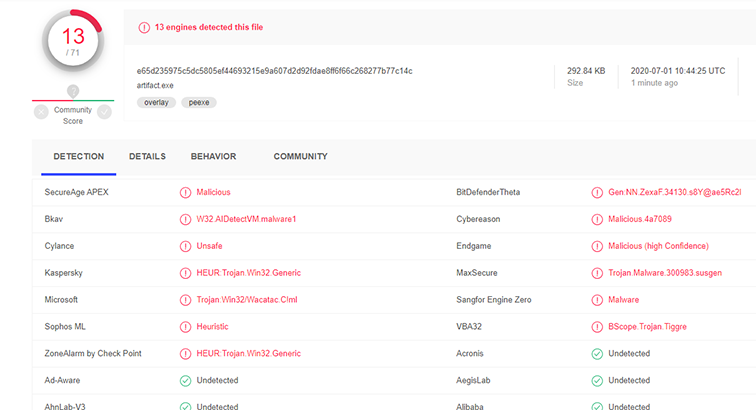Click the overlay tag
756x410 pixels.
156,102
